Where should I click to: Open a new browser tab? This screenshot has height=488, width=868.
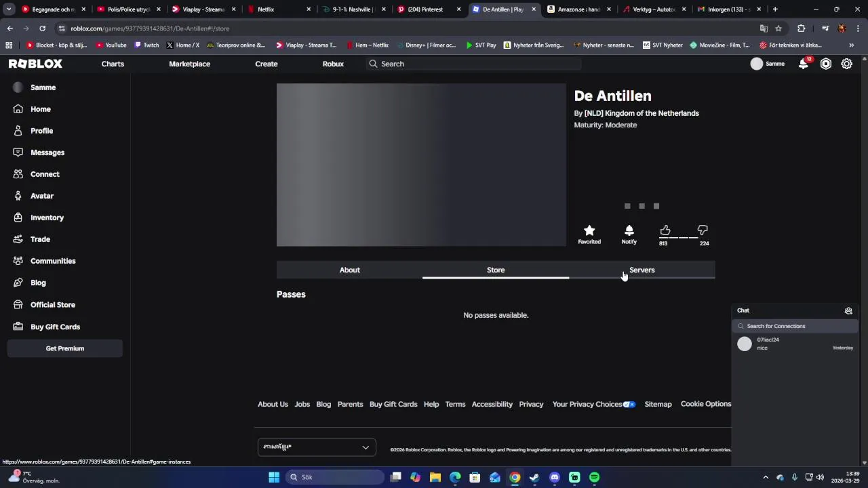coord(775,9)
